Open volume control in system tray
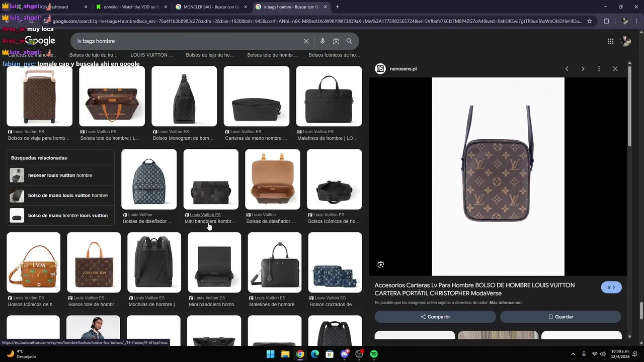This screenshot has width=644, height=362. click(x=604, y=354)
